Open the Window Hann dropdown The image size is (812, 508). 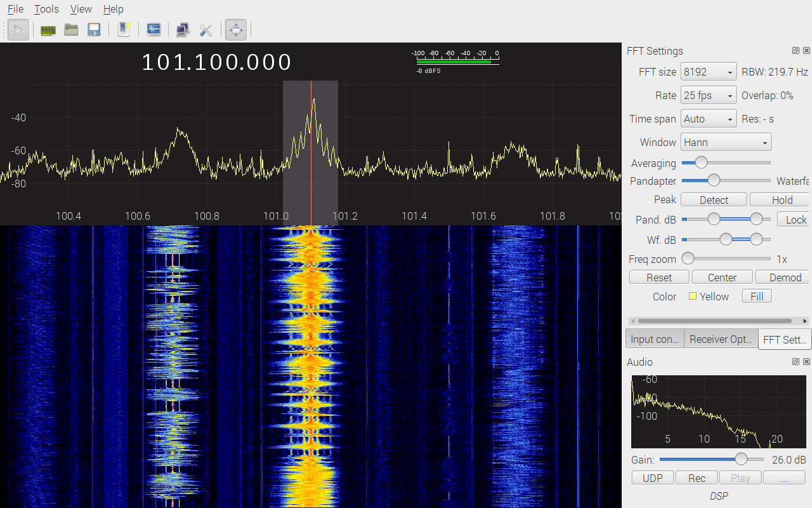[x=725, y=142]
